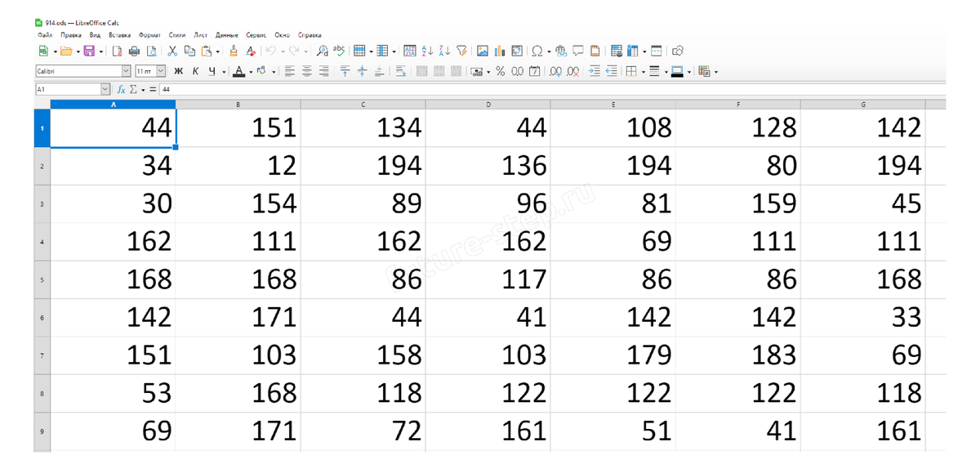Screen dimensions: 980x469
Task: Open the Вставка menu
Action: click(x=119, y=35)
